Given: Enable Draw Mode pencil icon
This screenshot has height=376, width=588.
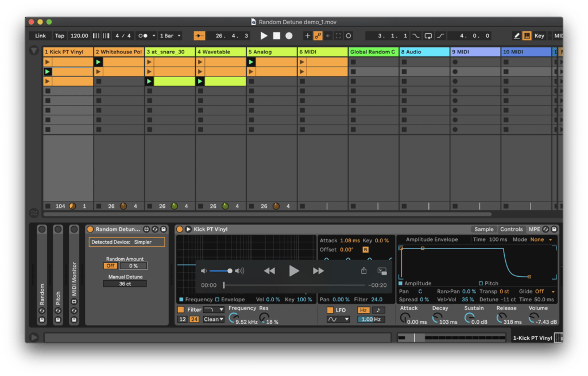Looking at the screenshot, I should pos(516,36).
